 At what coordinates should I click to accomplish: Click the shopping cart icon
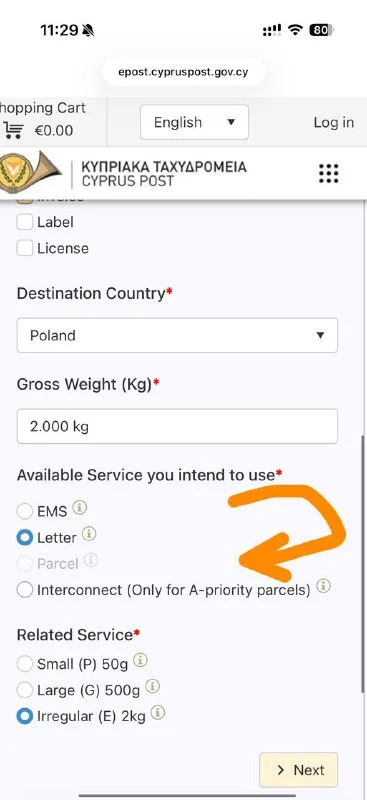pos(13,131)
